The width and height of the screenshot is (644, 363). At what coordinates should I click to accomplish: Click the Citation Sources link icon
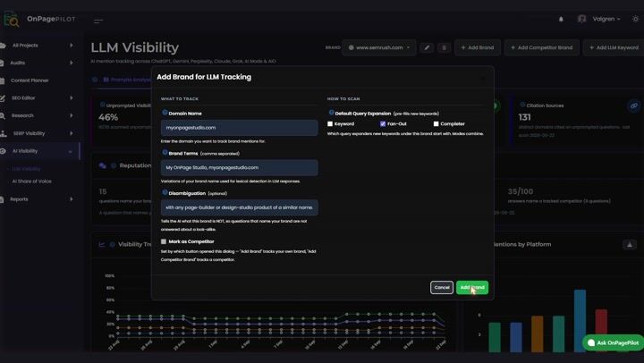pos(634,106)
